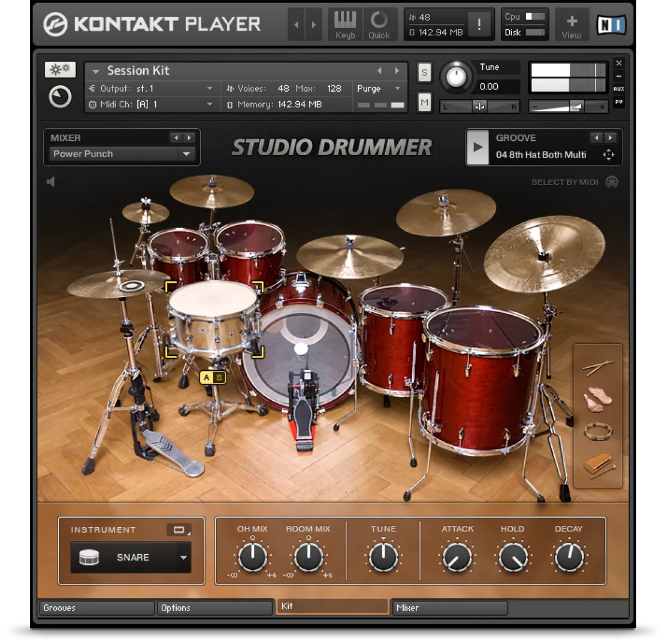Select the wood block percussion icon
The image size is (665, 644).
coord(598,465)
